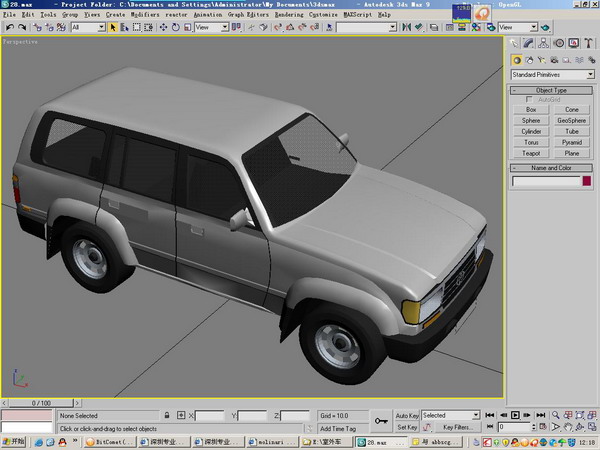The height and width of the screenshot is (450, 600).
Task: Click the object name input field
Action: pos(546,181)
